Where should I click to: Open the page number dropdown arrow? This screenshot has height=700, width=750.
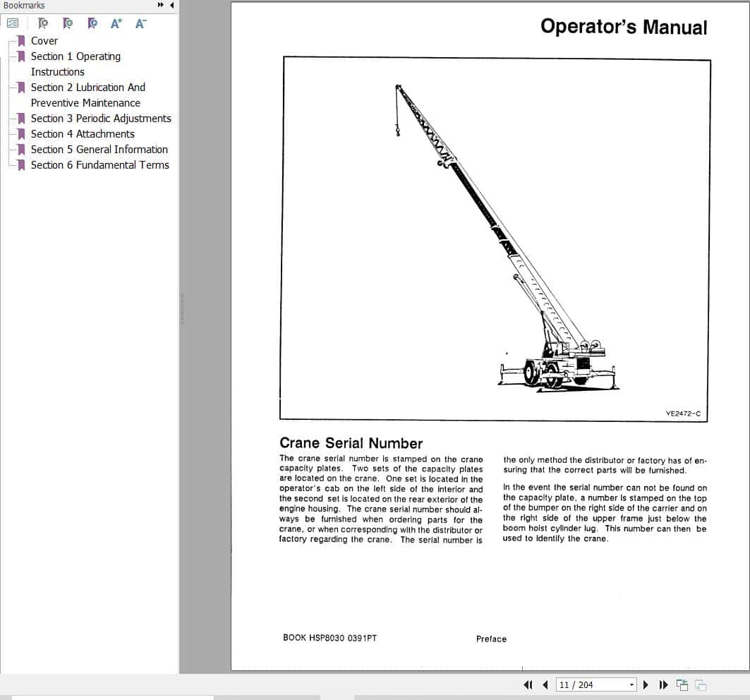coord(630,684)
